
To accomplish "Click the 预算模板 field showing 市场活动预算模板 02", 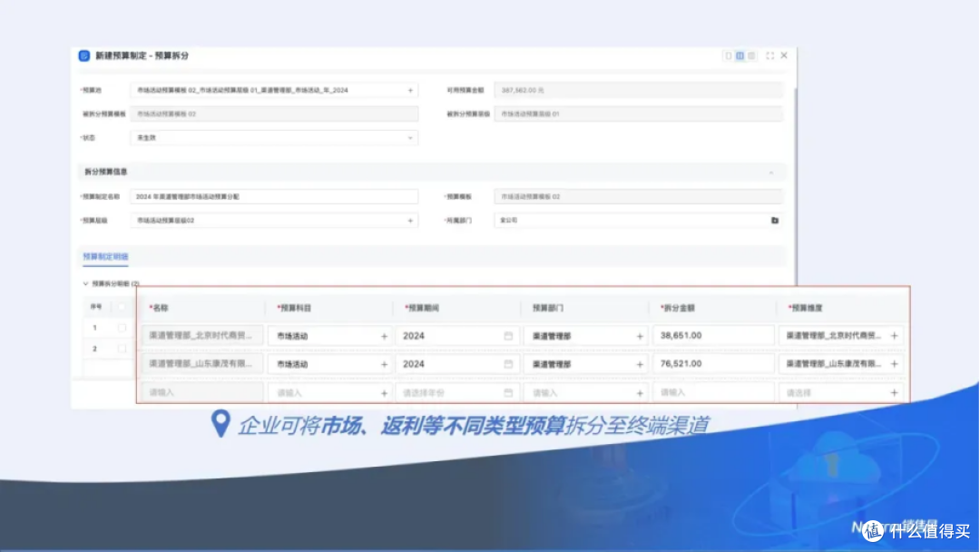I will [x=638, y=196].
